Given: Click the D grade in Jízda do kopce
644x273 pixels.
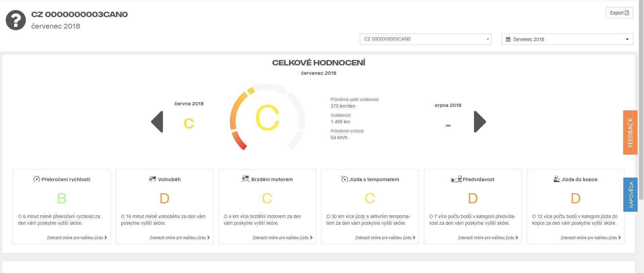Looking at the screenshot, I should click(x=575, y=198).
